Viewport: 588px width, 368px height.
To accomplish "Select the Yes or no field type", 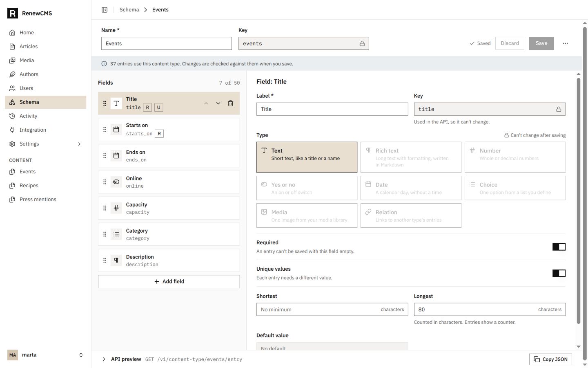I will click(307, 188).
